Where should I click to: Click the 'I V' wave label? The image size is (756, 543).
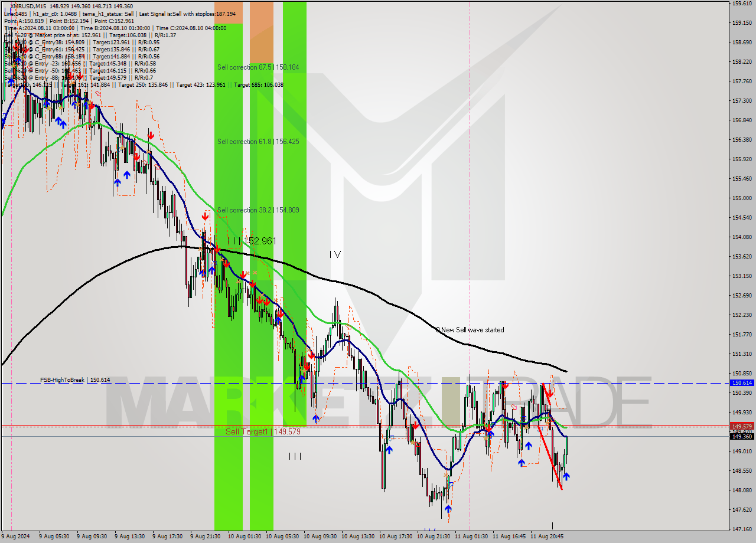(x=335, y=254)
